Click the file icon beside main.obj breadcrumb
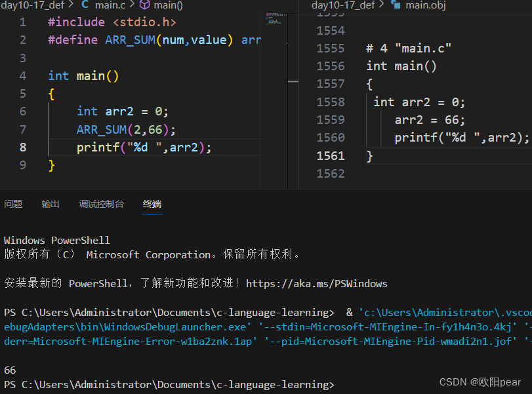This screenshot has height=394, width=532. [396, 4]
